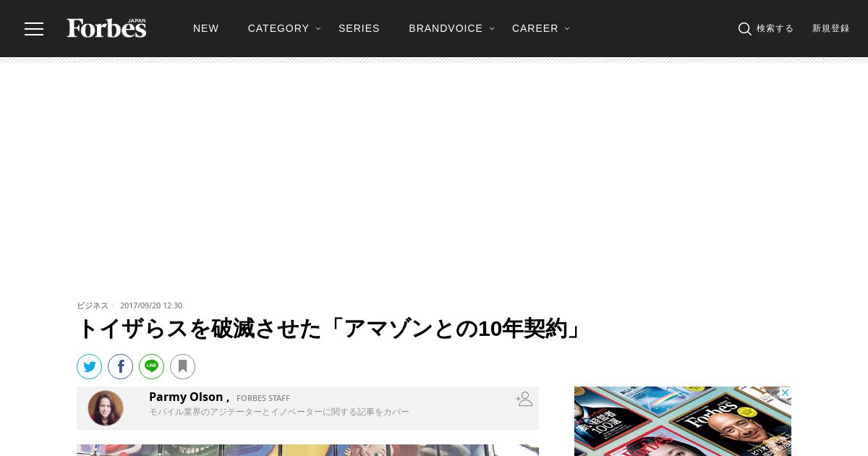Share article on Facebook
The image size is (868, 456).
[121, 366]
